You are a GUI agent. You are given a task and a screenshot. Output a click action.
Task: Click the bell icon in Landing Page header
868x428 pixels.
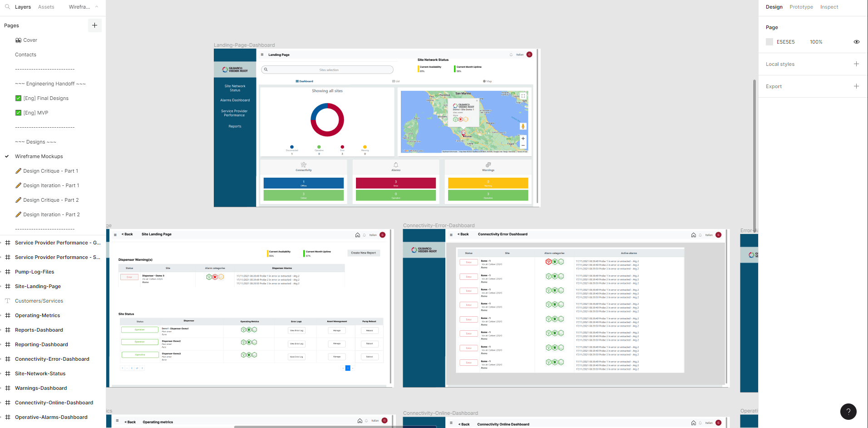[x=511, y=55]
